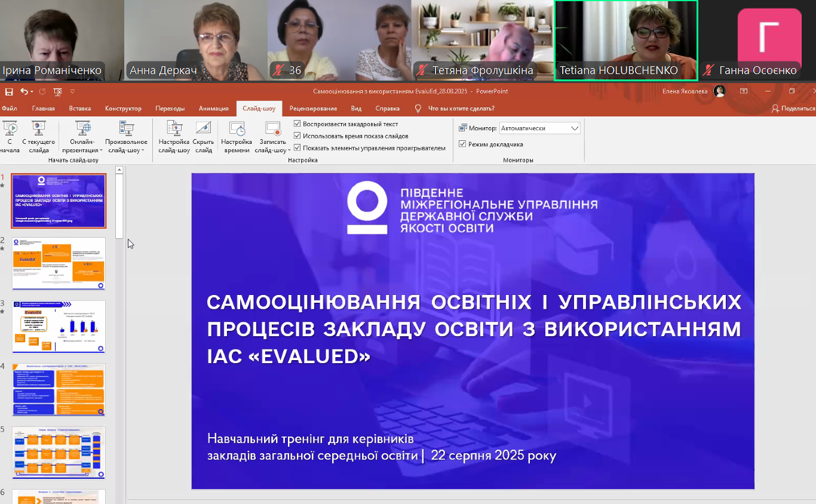The width and height of the screenshot is (816, 504).
Task: Open the Справка tab
Action: tap(388, 109)
